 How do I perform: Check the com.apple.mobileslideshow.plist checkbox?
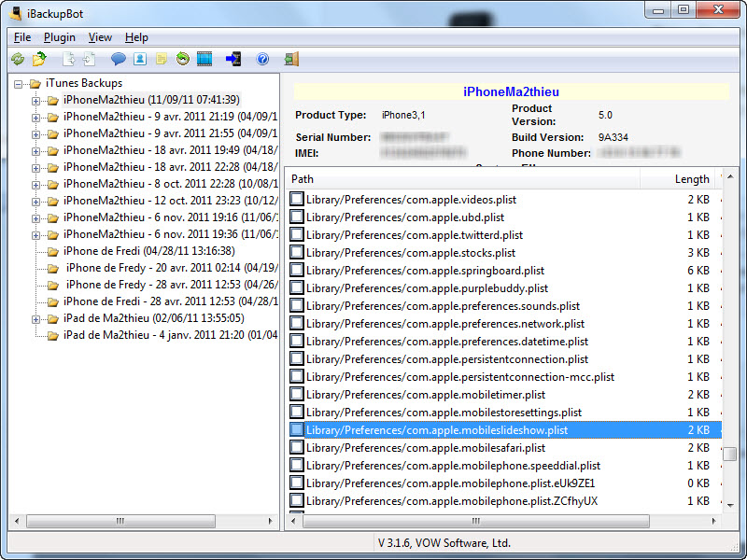tap(297, 429)
